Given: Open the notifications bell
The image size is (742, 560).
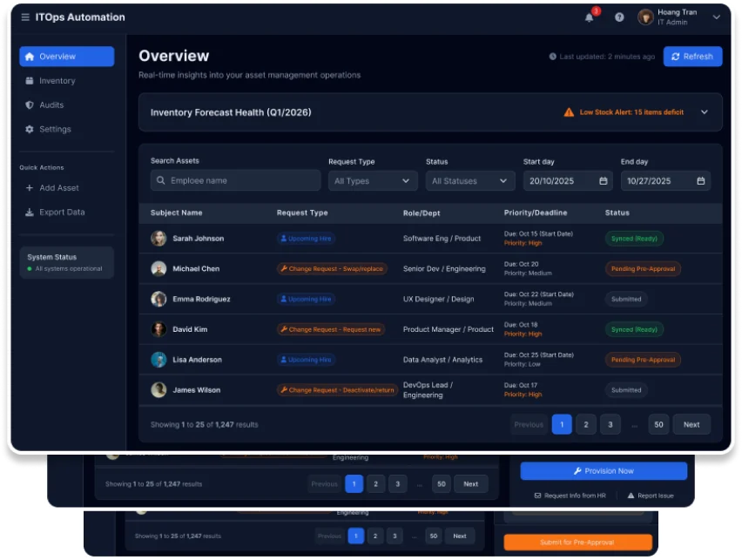Looking at the screenshot, I should (x=589, y=17).
